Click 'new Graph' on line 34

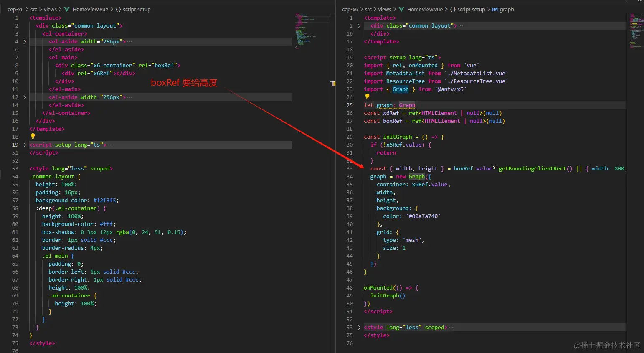coord(411,177)
